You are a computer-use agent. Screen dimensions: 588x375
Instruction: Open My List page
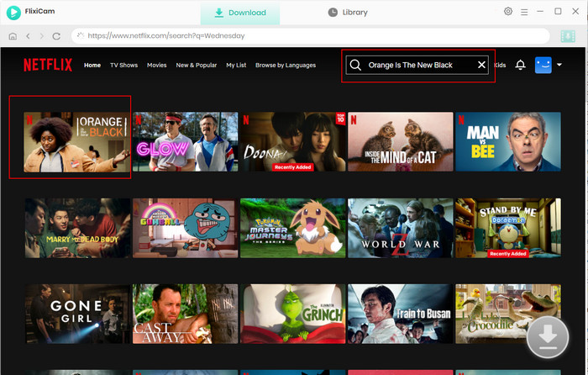(x=236, y=65)
